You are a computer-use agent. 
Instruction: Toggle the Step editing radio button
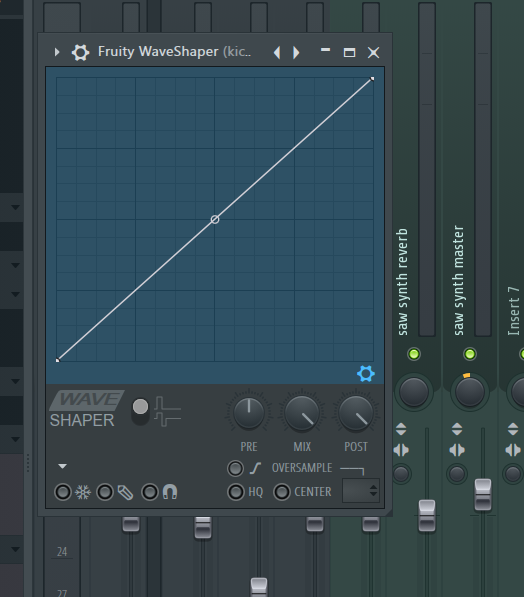[x=105, y=492]
